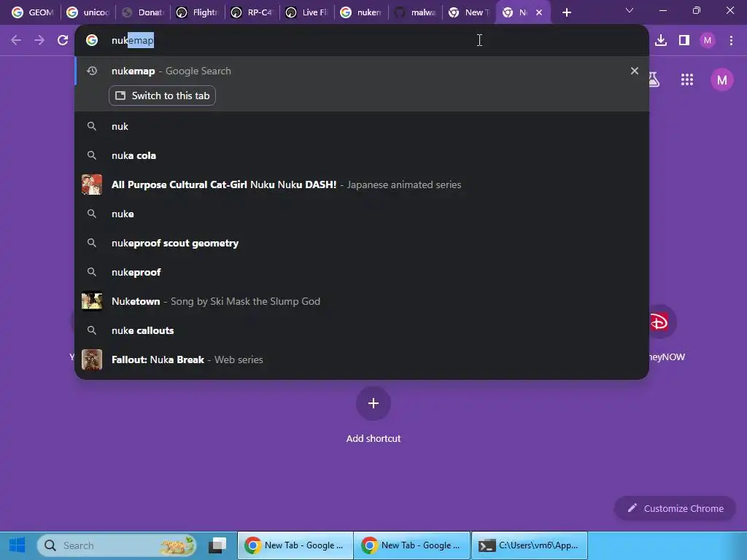Open the Google apps grid
This screenshot has width=747, height=560.
click(x=687, y=79)
